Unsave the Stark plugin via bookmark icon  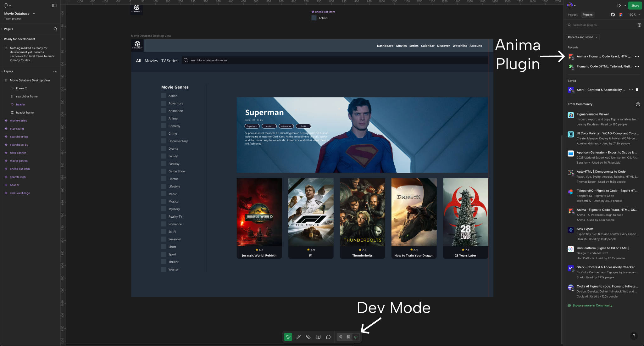637,90
